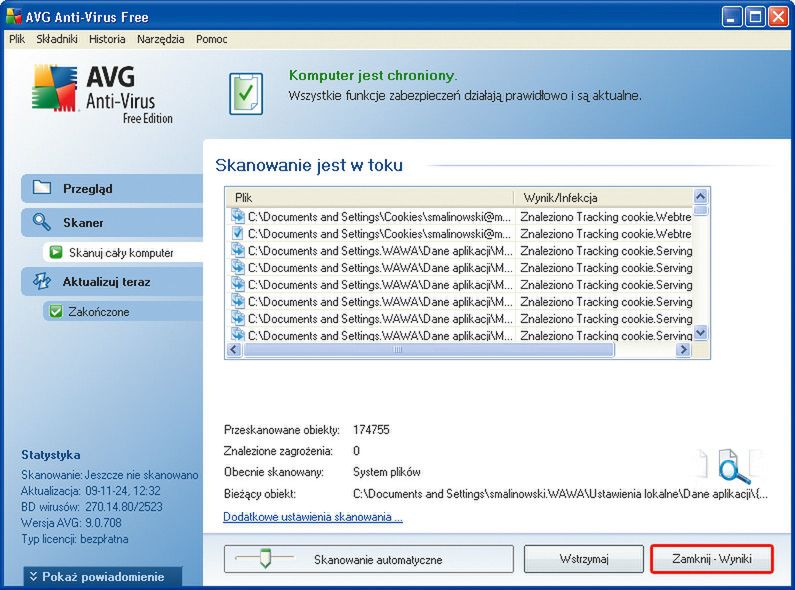Click the horizontal scroll right arrow
The image size is (795, 590).
(x=683, y=349)
